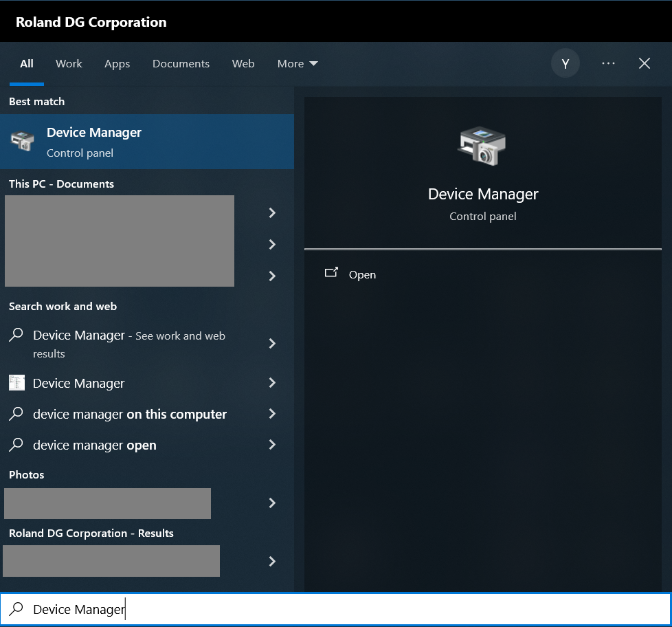Click Open in the preview pane
This screenshot has width=672, height=627.
click(x=362, y=274)
